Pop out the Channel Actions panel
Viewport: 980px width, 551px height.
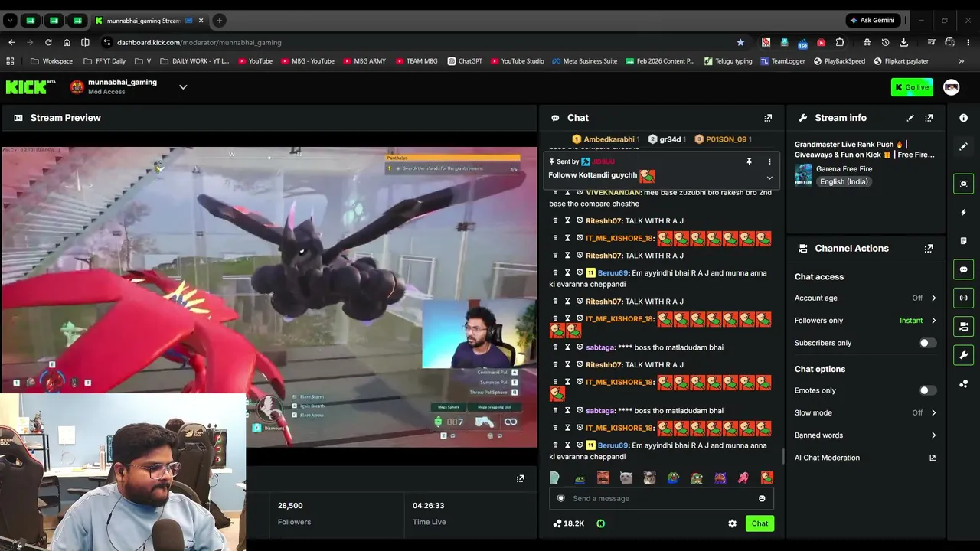point(929,249)
